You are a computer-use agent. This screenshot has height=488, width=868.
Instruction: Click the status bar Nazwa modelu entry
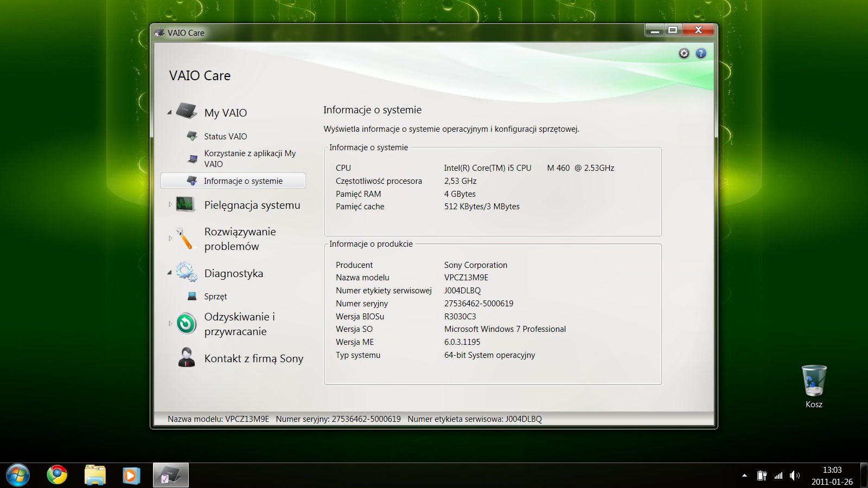pyautogui.click(x=218, y=419)
